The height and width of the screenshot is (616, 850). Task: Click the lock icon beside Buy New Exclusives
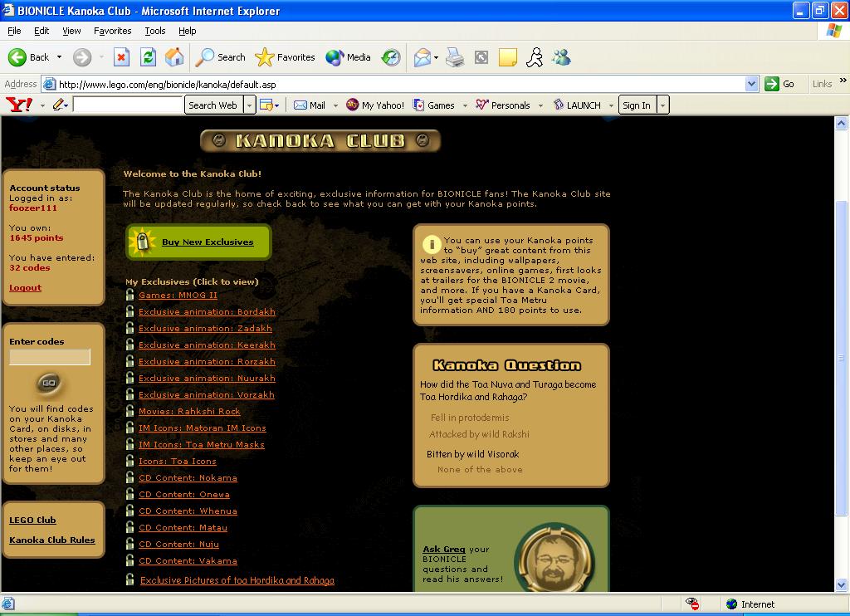point(142,242)
